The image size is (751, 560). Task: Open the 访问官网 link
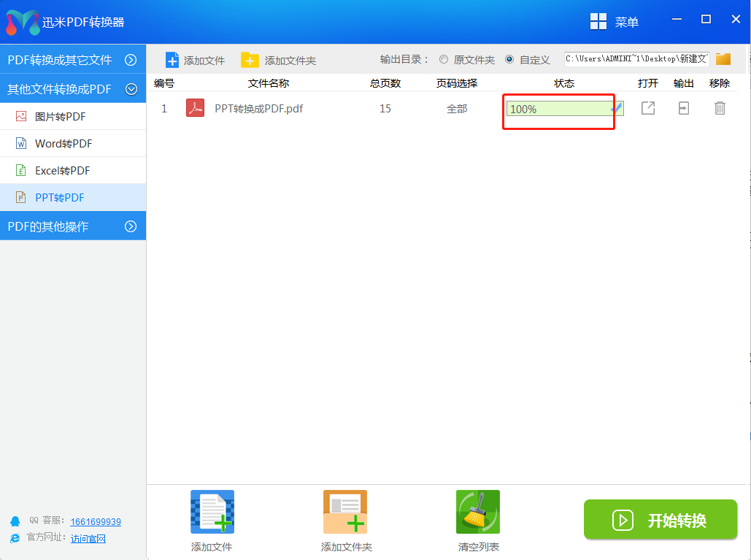click(88, 539)
